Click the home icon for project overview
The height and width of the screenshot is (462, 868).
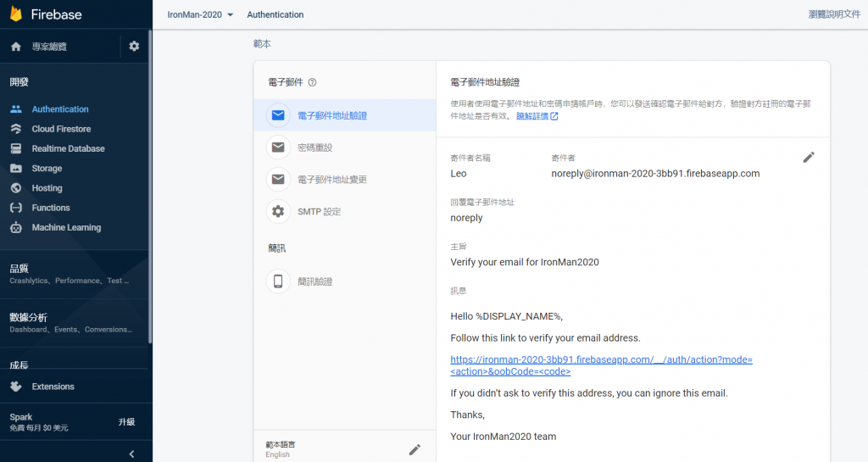coord(16,47)
